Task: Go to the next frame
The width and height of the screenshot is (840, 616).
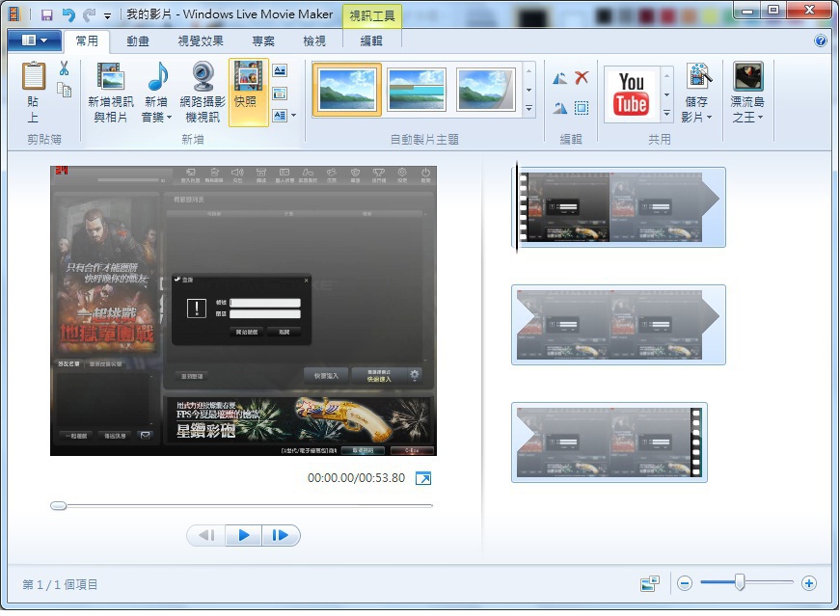Action: 281,535
